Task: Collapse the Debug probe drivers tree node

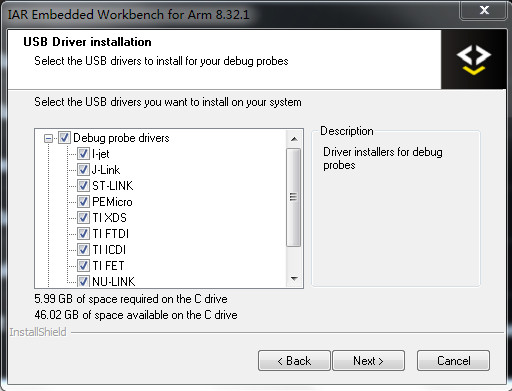Action: tap(48, 138)
